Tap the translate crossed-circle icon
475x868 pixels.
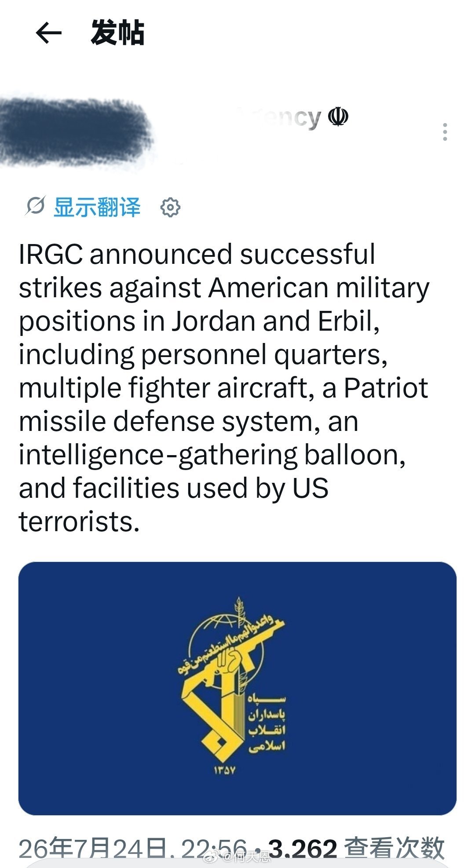click(x=35, y=206)
